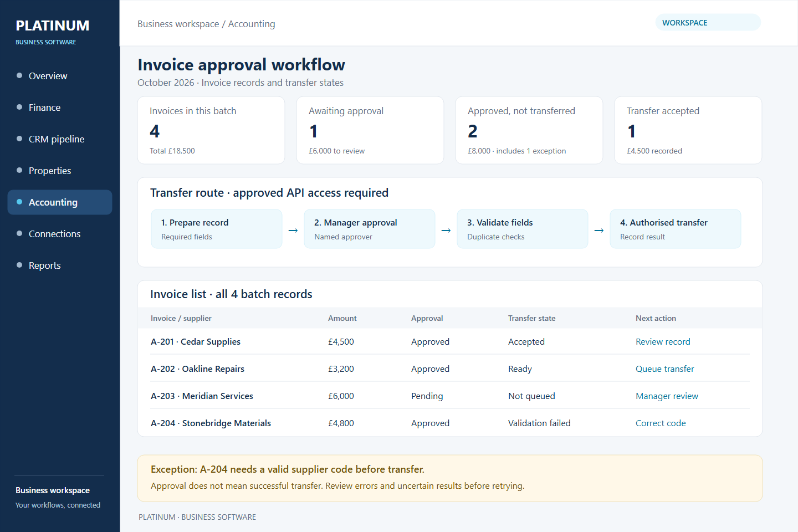Viewport: 798px width, 532px height.
Task: Click the Ready transfer state for A-202
Action: pos(520,369)
